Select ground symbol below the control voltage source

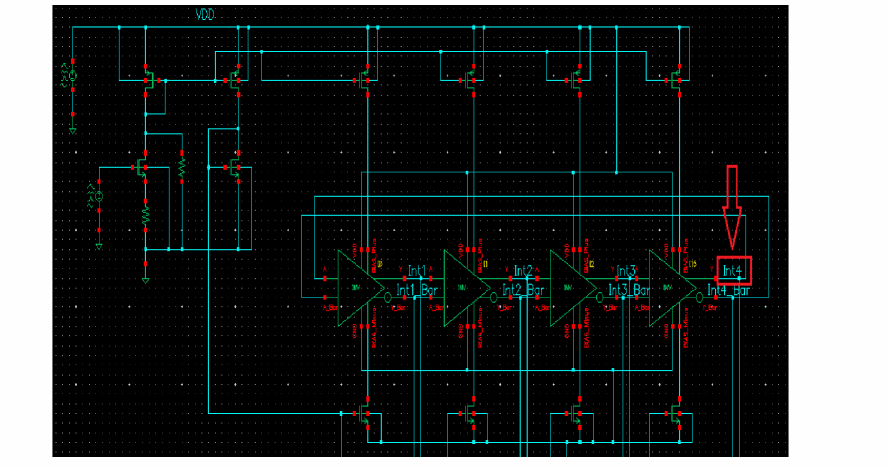[98, 247]
